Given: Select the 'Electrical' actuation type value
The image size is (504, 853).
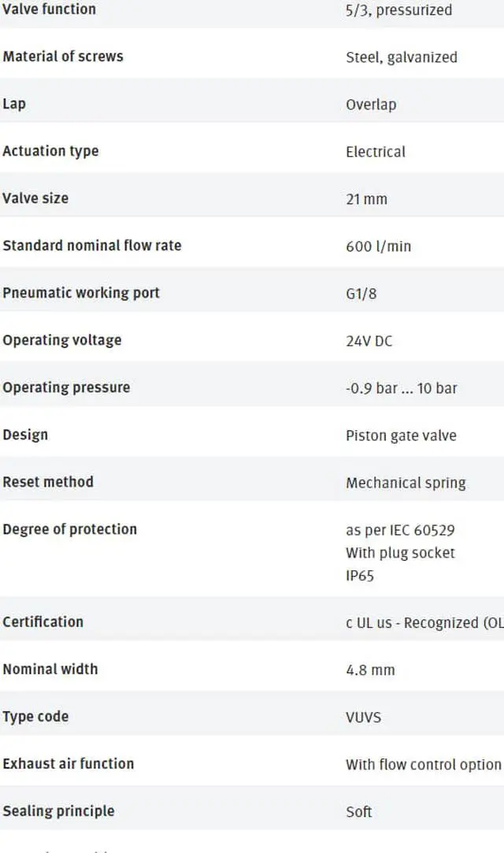Looking at the screenshot, I should point(376,151).
